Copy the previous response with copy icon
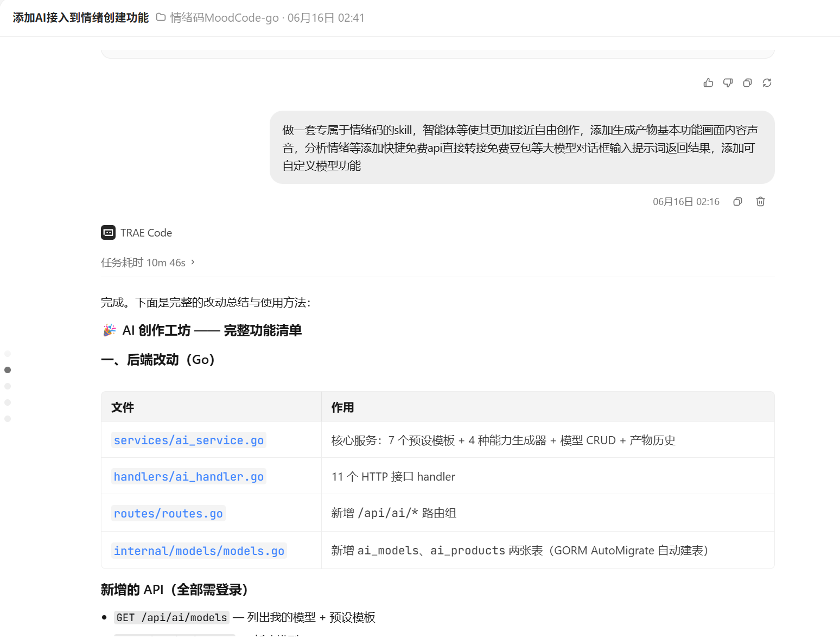This screenshot has width=840, height=639. (747, 82)
